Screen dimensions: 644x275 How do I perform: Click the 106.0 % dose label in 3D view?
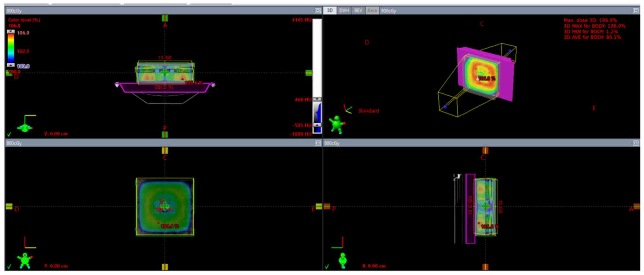click(x=487, y=78)
